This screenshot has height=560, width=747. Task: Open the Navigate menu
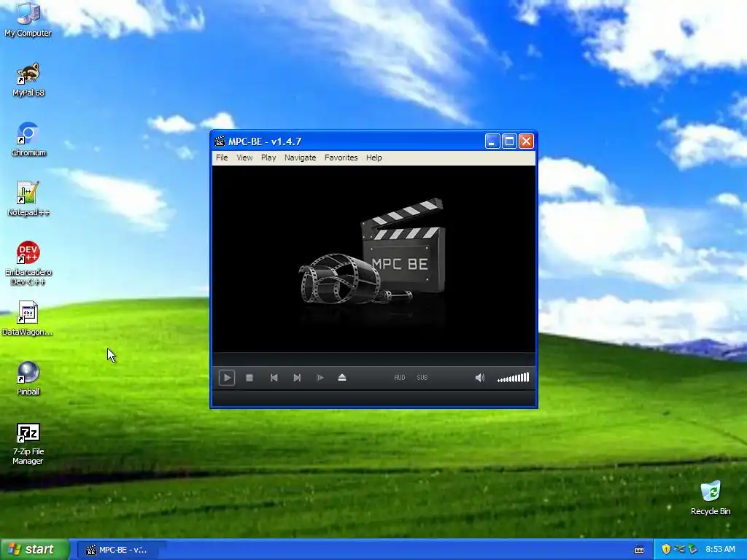[300, 157]
